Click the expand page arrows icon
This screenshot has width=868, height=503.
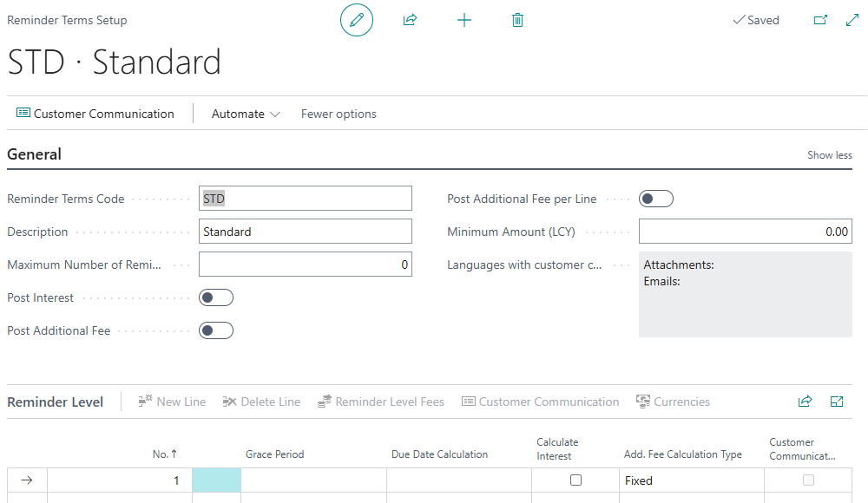pyautogui.click(x=852, y=20)
